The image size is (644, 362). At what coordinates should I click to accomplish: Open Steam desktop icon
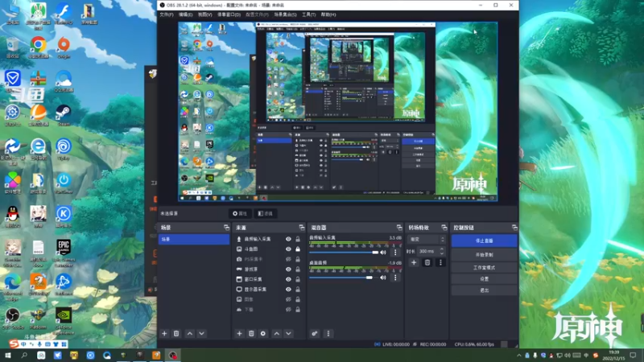(64, 114)
